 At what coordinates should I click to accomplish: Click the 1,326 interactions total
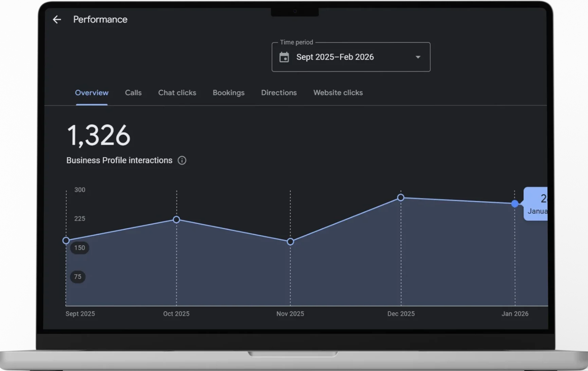[98, 135]
